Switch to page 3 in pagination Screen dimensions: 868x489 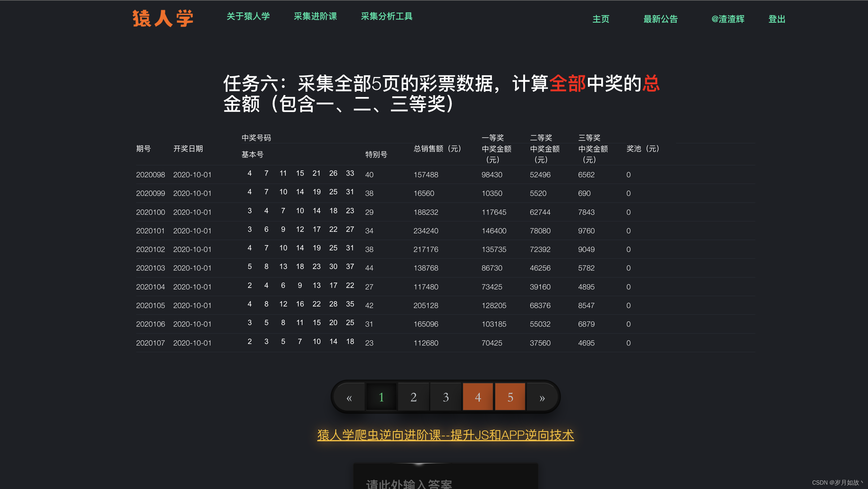[445, 397]
